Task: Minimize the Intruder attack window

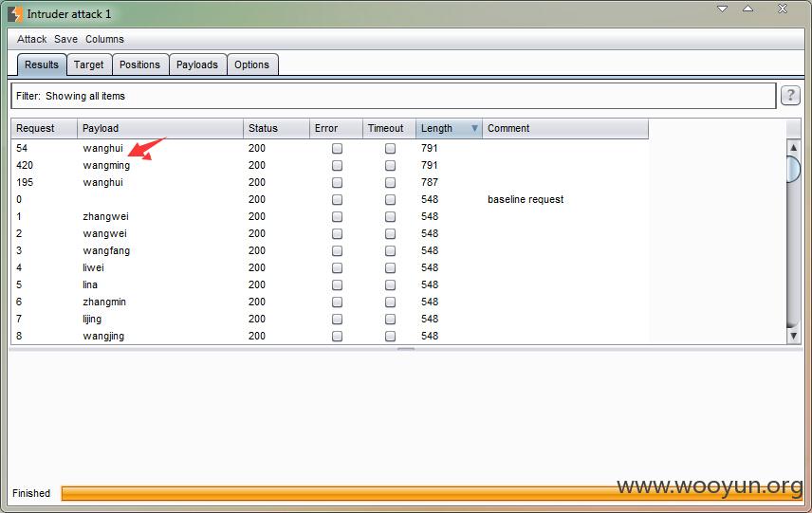Action: click(723, 9)
